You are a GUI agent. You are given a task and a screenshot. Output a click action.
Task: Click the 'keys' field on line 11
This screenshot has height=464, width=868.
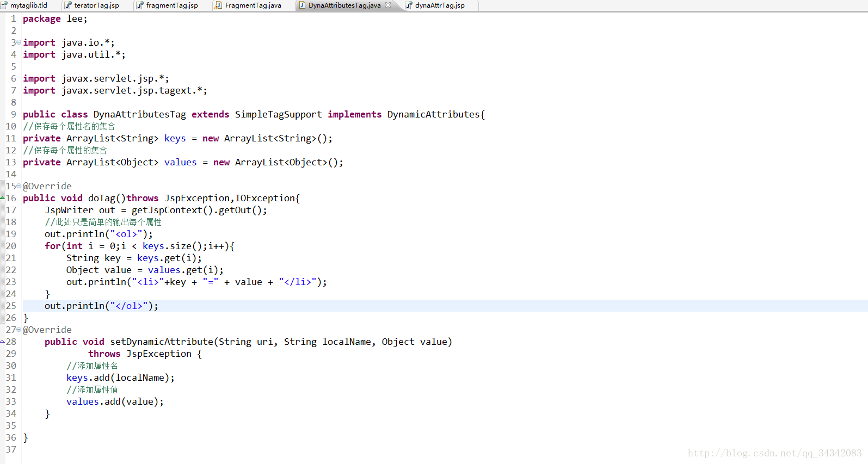(175, 139)
